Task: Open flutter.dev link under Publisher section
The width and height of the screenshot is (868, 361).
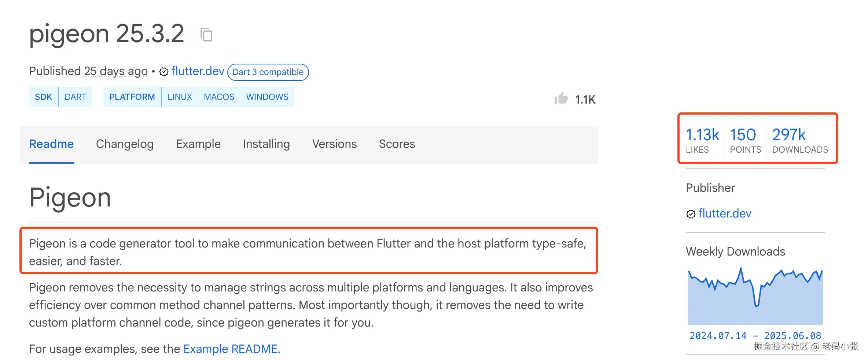Action: click(725, 213)
